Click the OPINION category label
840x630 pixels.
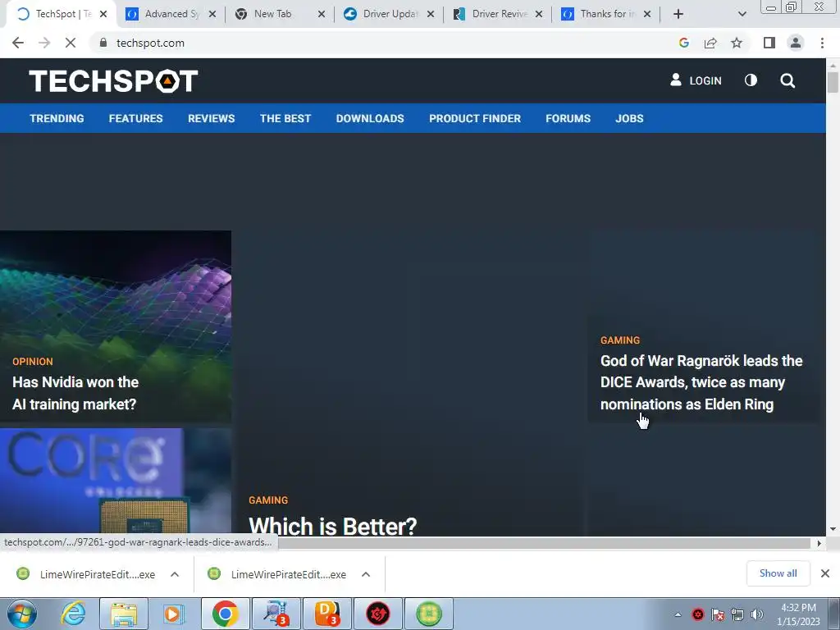coord(33,362)
